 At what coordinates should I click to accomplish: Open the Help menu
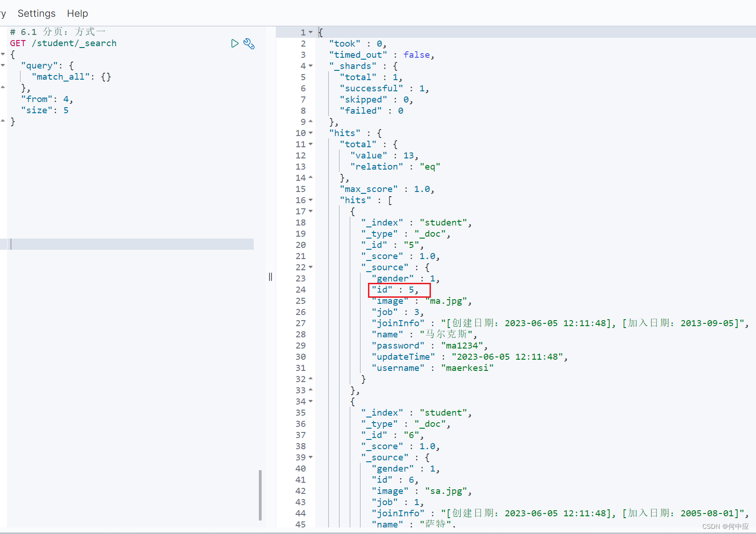click(x=77, y=14)
